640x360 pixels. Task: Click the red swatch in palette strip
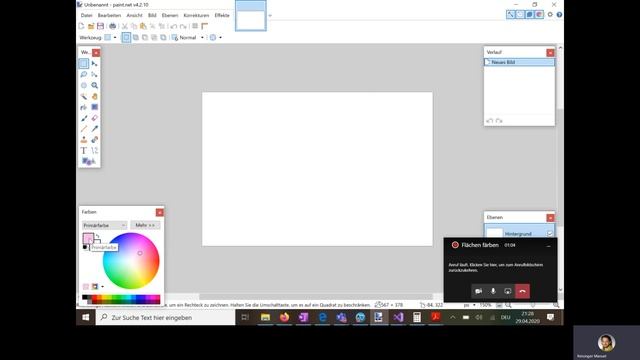[x=95, y=299]
